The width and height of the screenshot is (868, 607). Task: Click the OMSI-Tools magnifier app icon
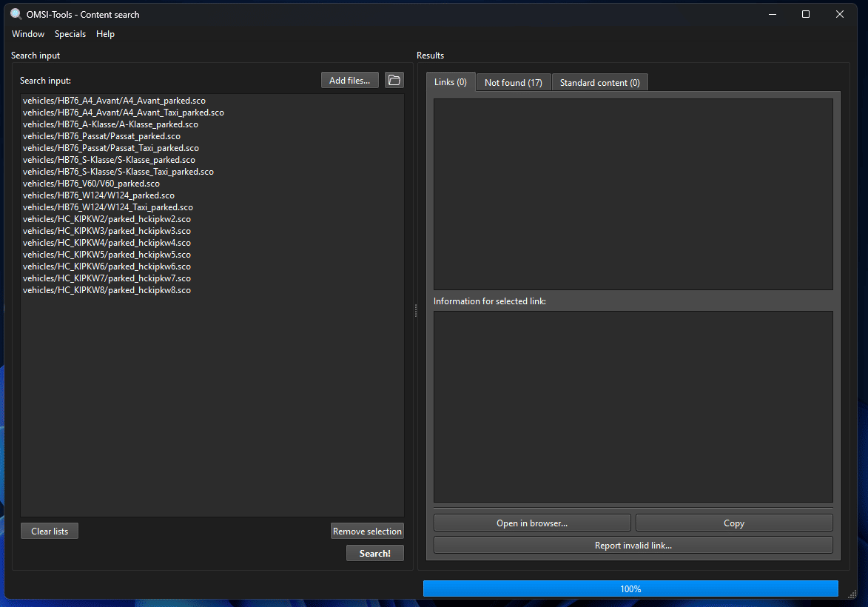click(x=16, y=14)
